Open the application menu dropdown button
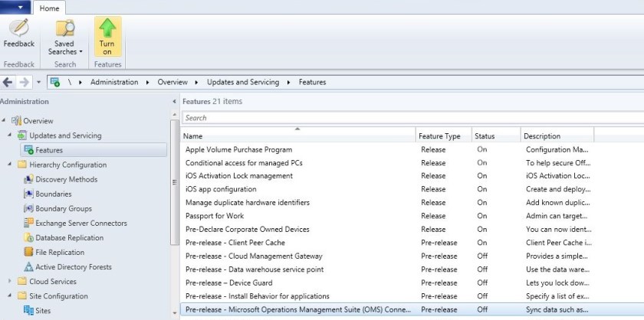The height and width of the screenshot is (320, 644). tap(15, 8)
